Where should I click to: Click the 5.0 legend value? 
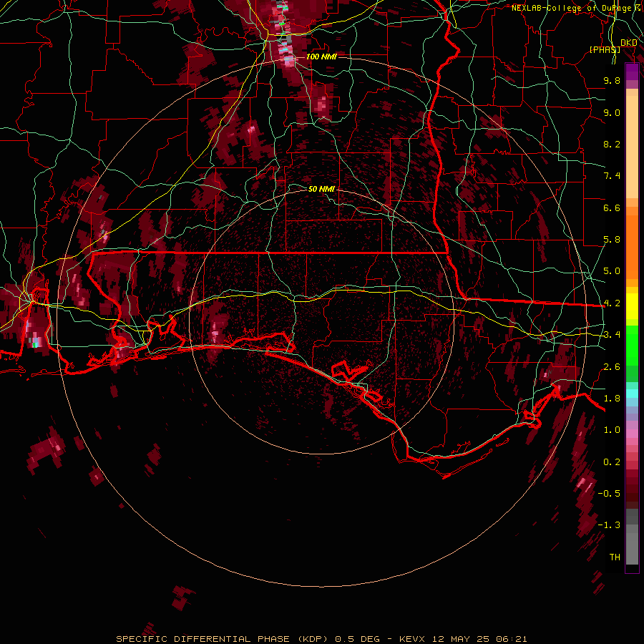612,271
